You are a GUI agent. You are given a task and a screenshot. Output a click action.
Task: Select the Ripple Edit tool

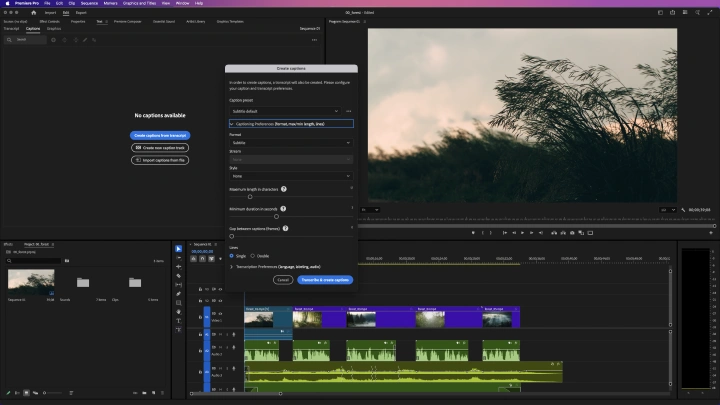[x=179, y=267]
